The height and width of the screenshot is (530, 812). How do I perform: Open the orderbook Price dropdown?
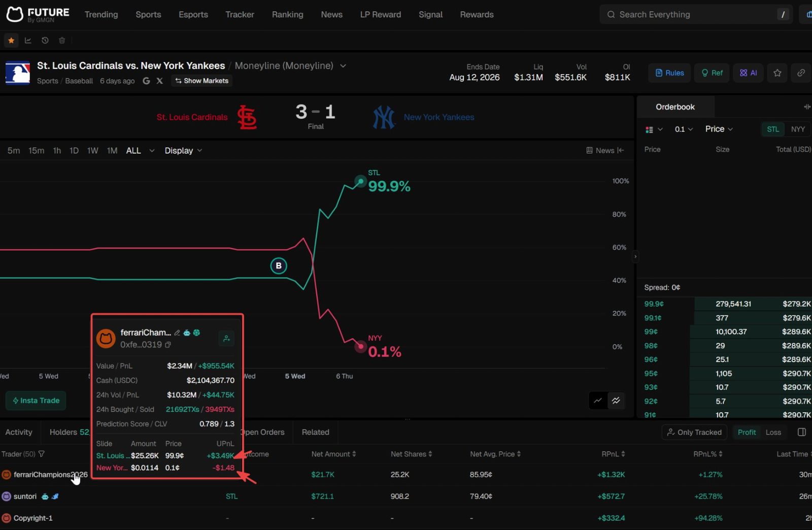pyautogui.click(x=719, y=129)
